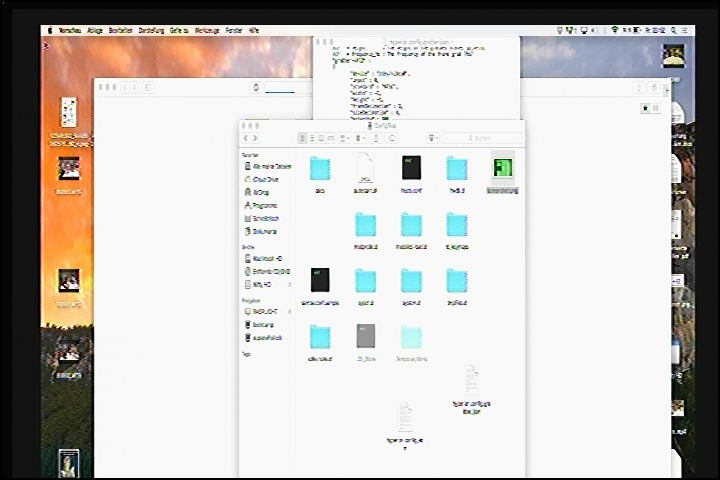Open the tmpfiles.d folder

point(457,281)
